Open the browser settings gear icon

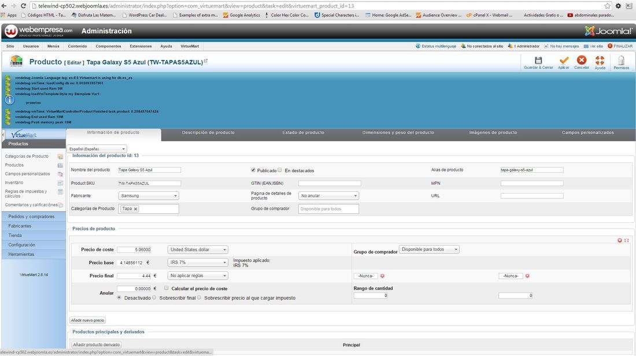618,6
